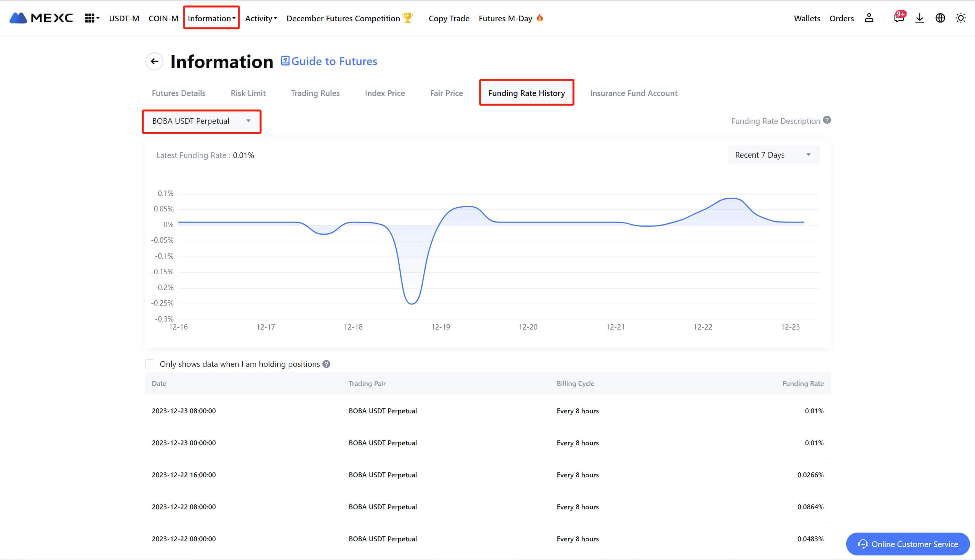The width and height of the screenshot is (975, 560).
Task: Open the notifications message icon
Action: 898,18
